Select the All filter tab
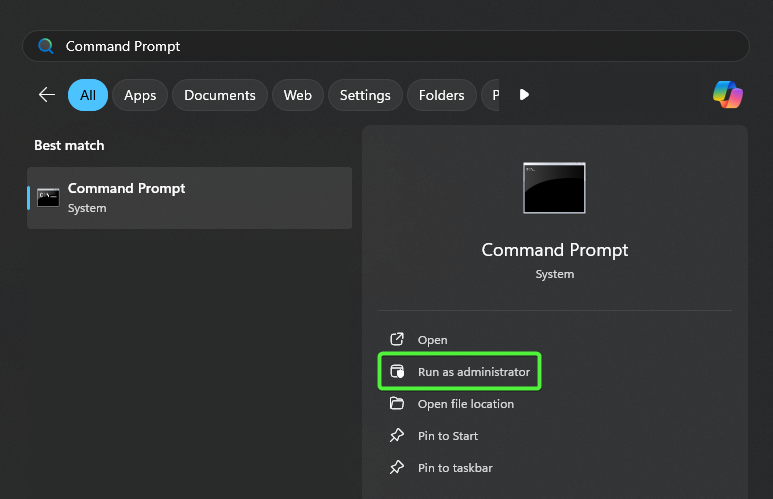This screenshot has height=499, width=773. pos(88,95)
